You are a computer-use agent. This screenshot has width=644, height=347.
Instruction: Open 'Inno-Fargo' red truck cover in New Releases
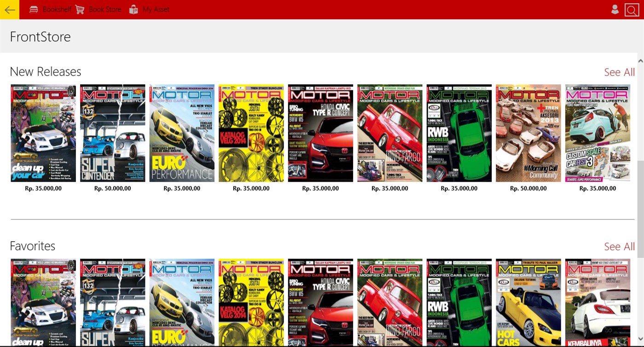[390, 133]
